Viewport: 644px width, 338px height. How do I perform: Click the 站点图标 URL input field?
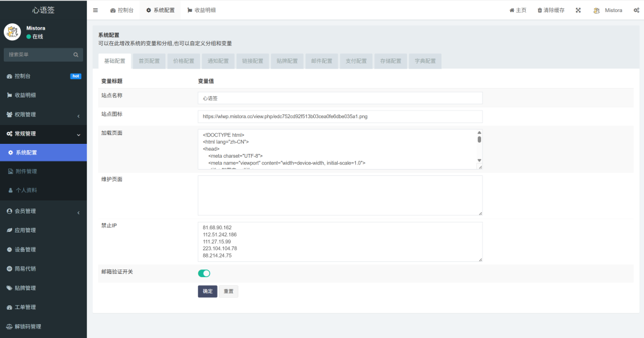pyautogui.click(x=340, y=116)
